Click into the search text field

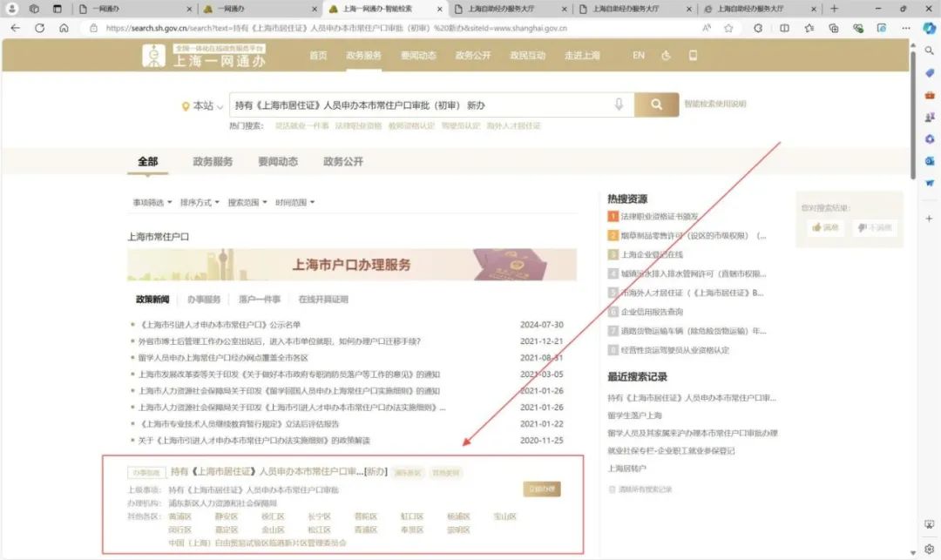(x=418, y=105)
